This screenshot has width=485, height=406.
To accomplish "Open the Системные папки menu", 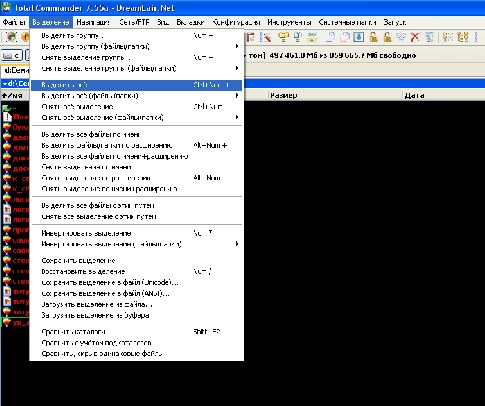I will click(x=347, y=22).
